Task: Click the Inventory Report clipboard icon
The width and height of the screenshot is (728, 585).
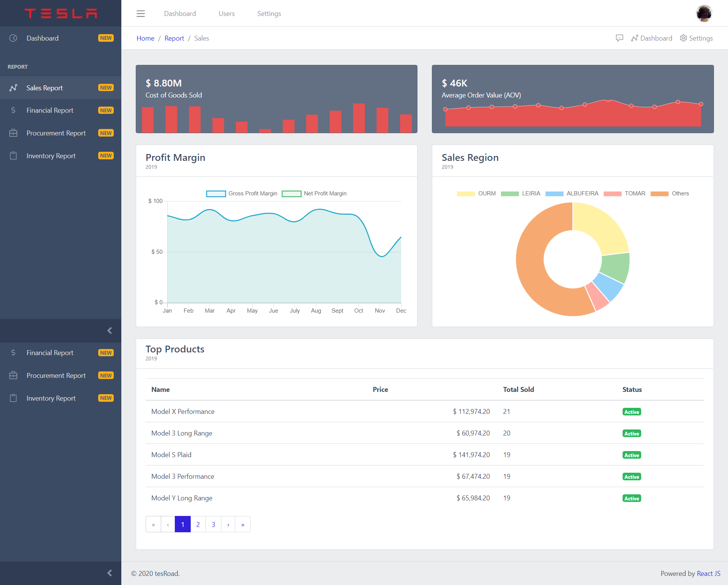Action: click(x=13, y=156)
